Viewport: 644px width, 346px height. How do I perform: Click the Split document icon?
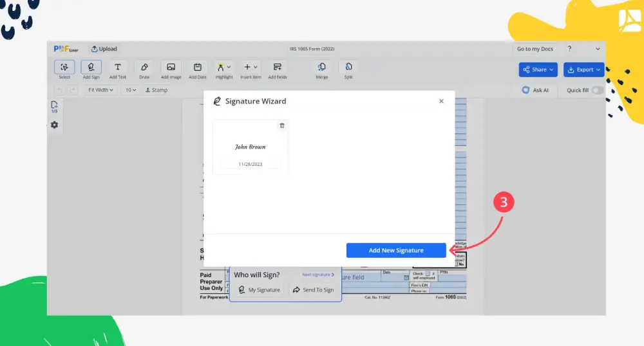pyautogui.click(x=348, y=68)
